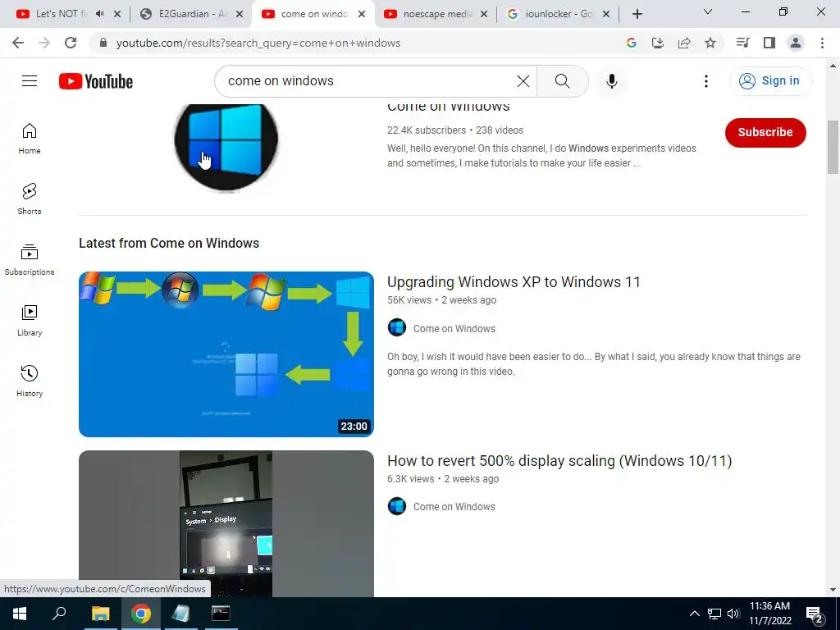
Task: Play the 500% display scaling thumbnail
Action: point(226,523)
